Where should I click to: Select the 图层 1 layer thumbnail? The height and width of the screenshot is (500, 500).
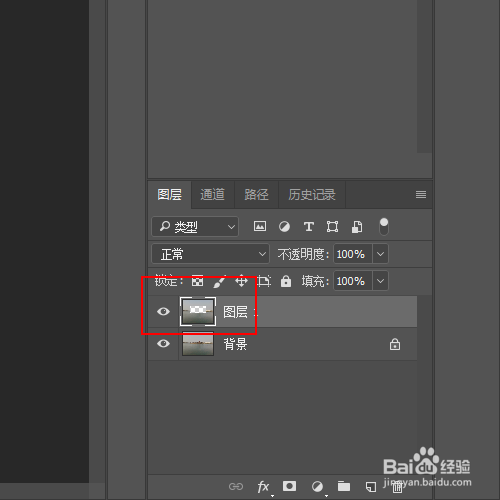198,311
